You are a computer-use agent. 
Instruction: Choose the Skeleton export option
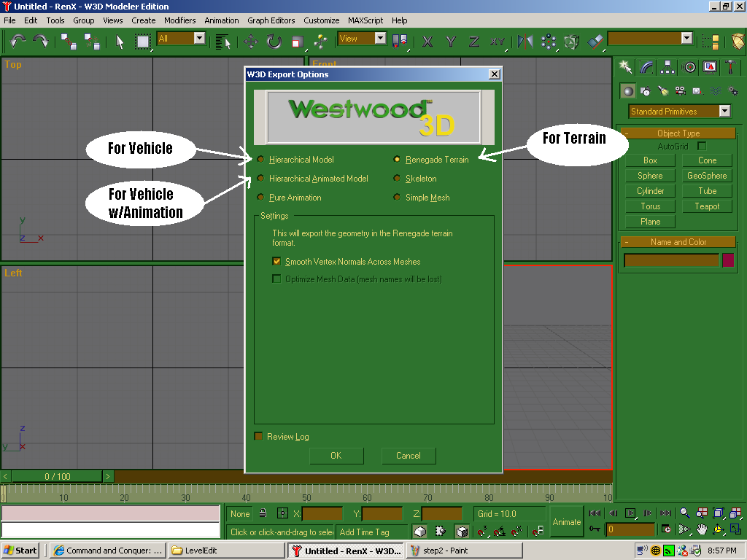[x=397, y=178]
